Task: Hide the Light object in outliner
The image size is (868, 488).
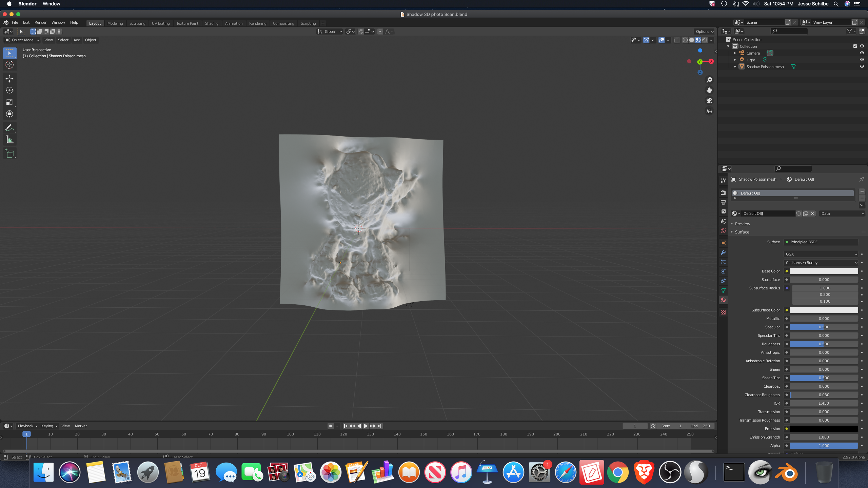Action: click(x=862, y=60)
